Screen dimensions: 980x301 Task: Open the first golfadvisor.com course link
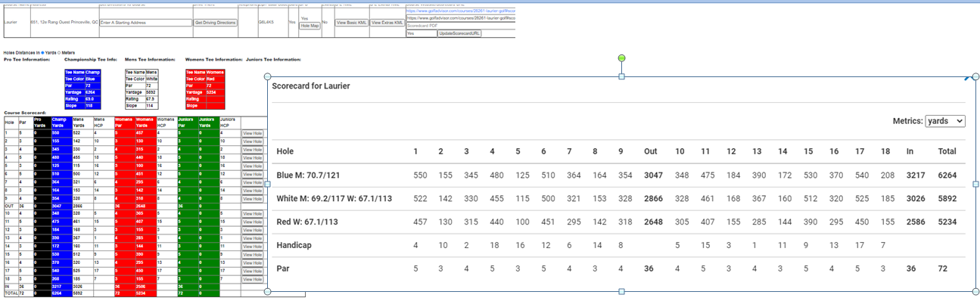(461, 11)
